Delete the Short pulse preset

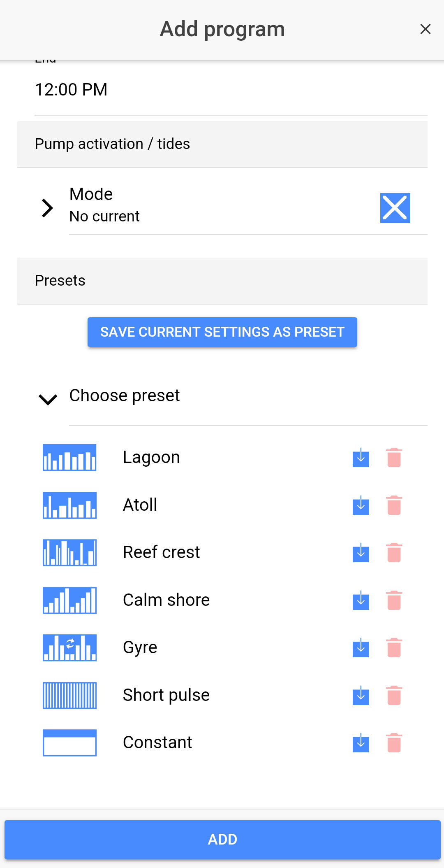[x=394, y=696]
